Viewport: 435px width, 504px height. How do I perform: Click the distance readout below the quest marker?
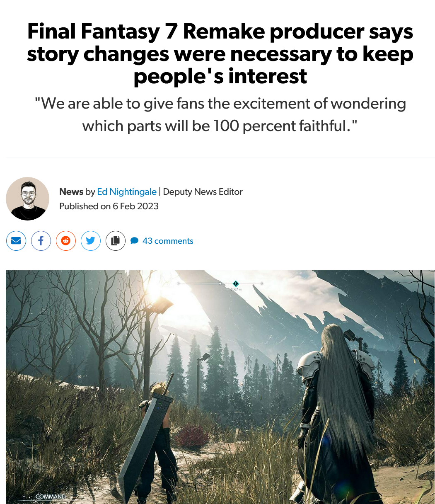(x=236, y=289)
